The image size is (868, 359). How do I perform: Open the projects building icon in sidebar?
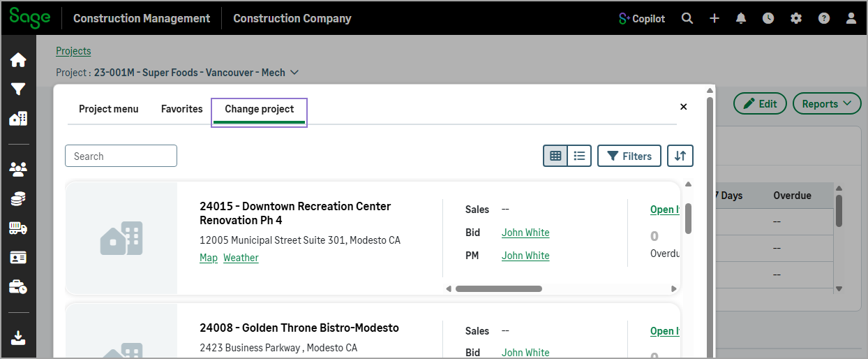pyautogui.click(x=18, y=119)
